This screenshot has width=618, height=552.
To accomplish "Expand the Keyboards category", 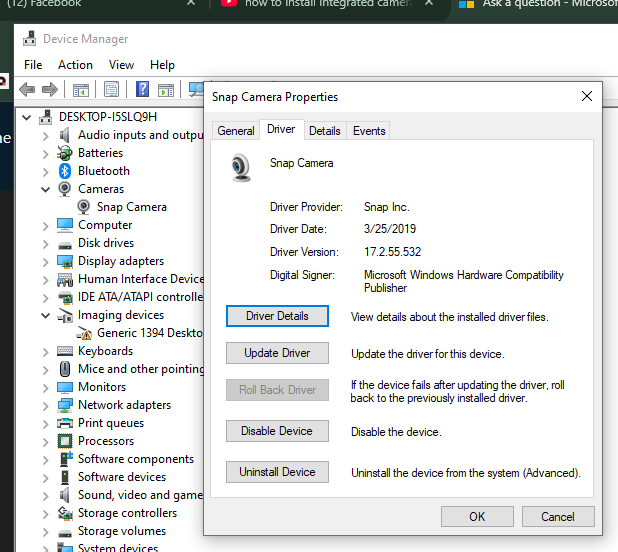I will tap(46, 351).
